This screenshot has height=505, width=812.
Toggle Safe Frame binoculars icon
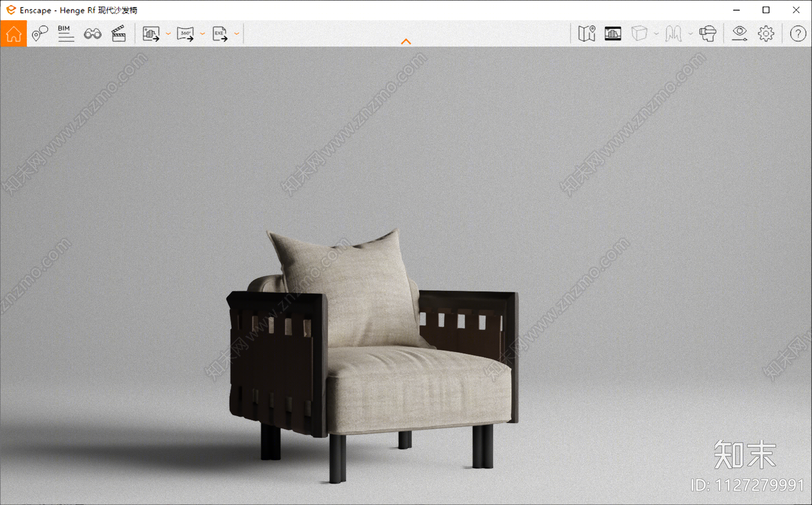point(92,34)
